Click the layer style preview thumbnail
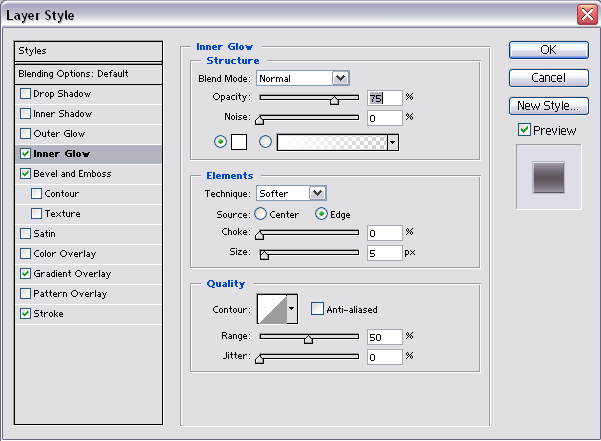601x441 pixels. tap(548, 177)
